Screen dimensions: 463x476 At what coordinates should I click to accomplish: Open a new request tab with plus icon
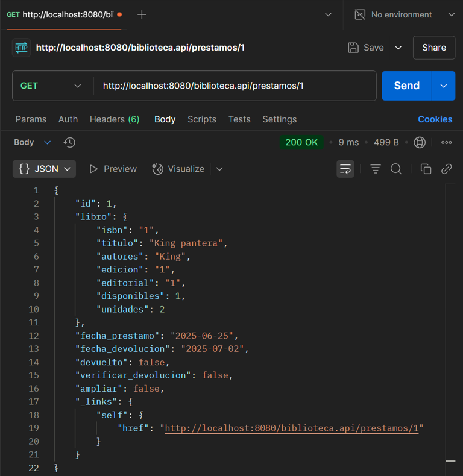142,14
